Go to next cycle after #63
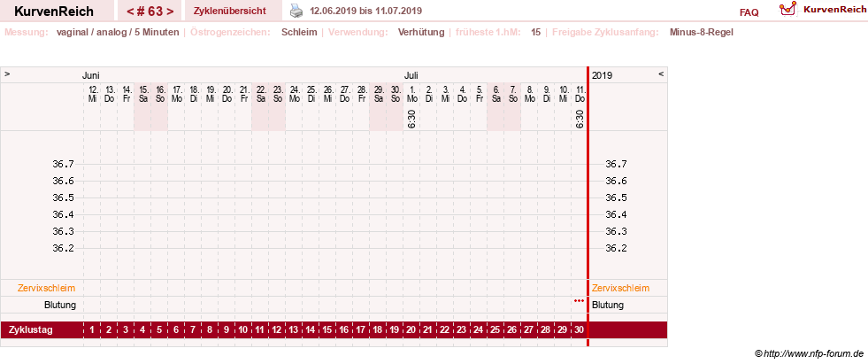The width and height of the screenshot is (868, 364). (171, 12)
